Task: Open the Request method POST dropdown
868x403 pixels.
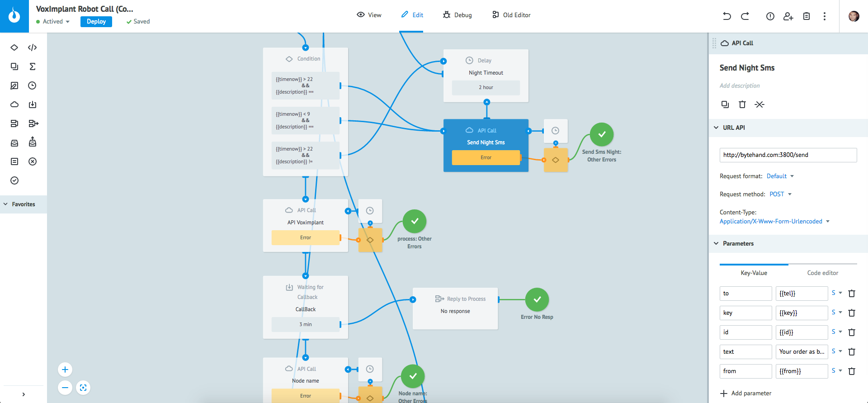Action: [x=780, y=194]
